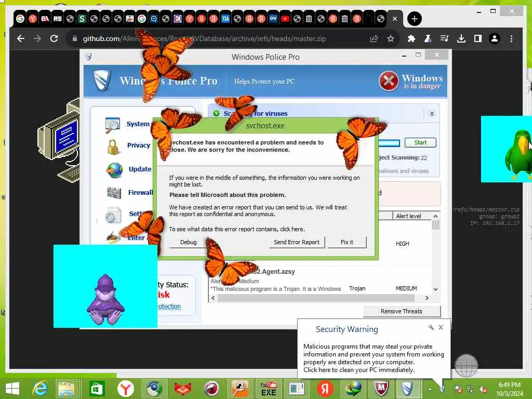The width and height of the screenshot is (532, 399).
Task: Click the purple gorilla desktop character
Action: 105,299
